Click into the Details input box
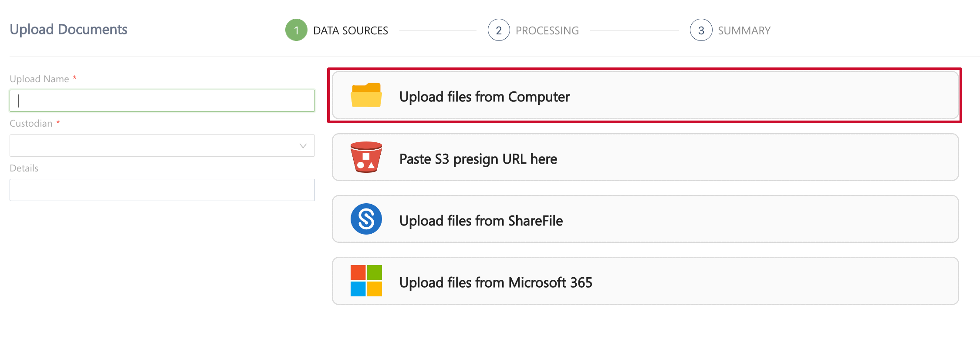Screen dimensions: 980x356 162,190
